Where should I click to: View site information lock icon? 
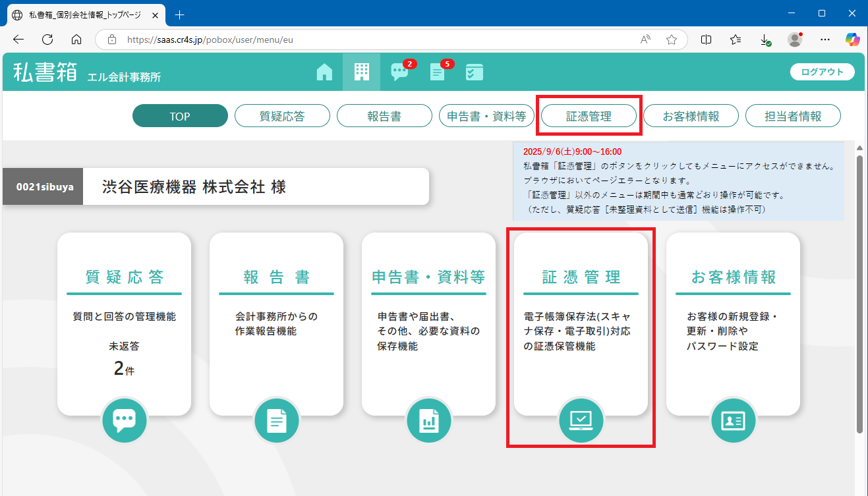[x=111, y=40]
